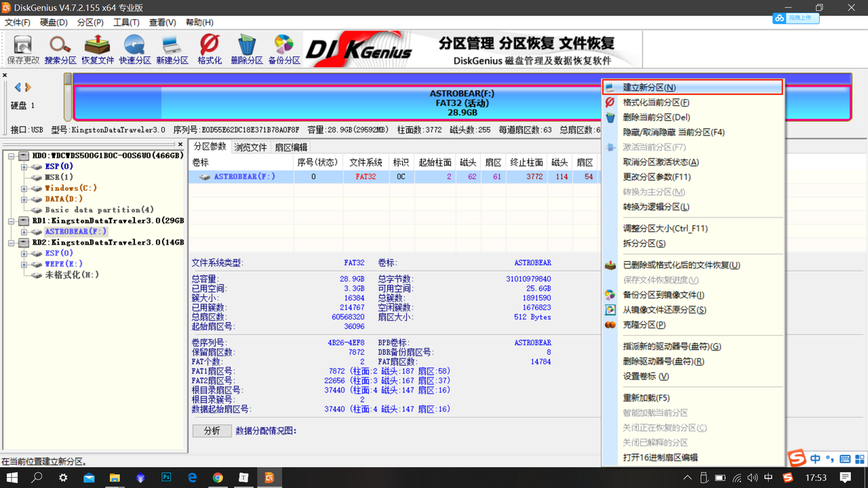Select ASTROBEAR(F:) row in partition table
The height and width of the screenshot is (488, 868).
[x=395, y=177]
